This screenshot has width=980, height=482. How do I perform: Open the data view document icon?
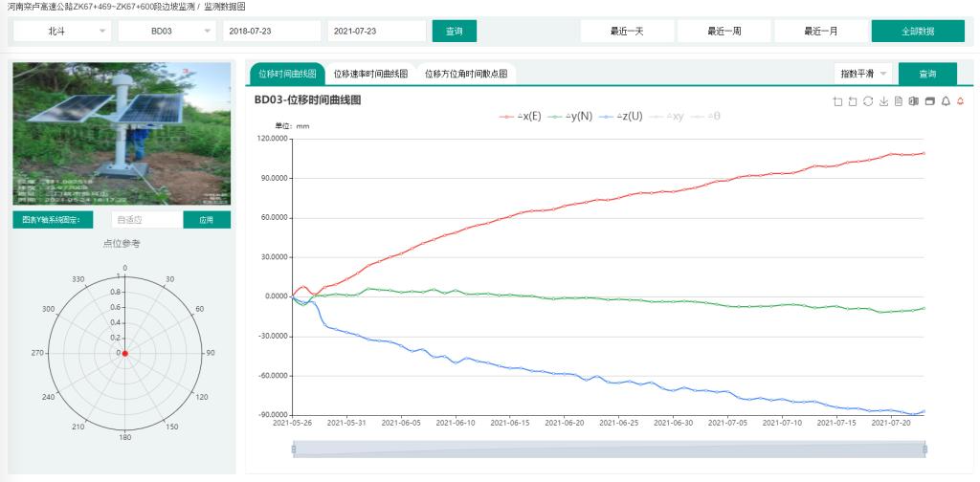pyautogui.click(x=899, y=101)
